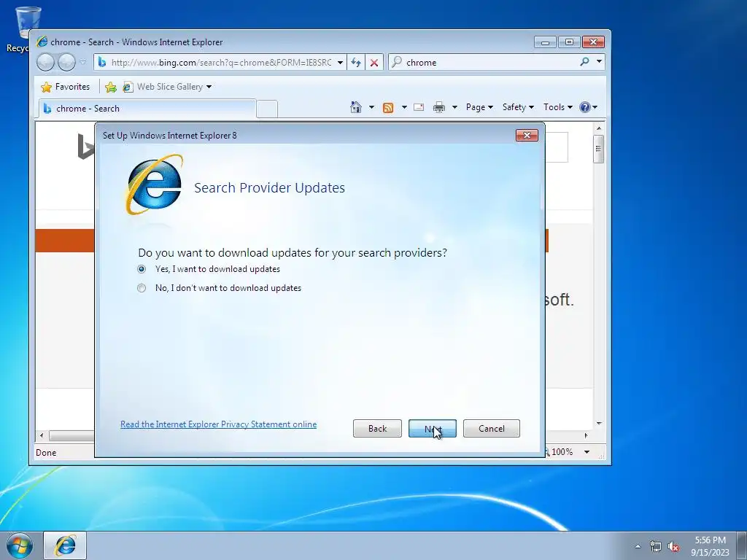Screen dimensions: 747x560
Task: Select the chrome - Search tab
Action: pos(147,109)
